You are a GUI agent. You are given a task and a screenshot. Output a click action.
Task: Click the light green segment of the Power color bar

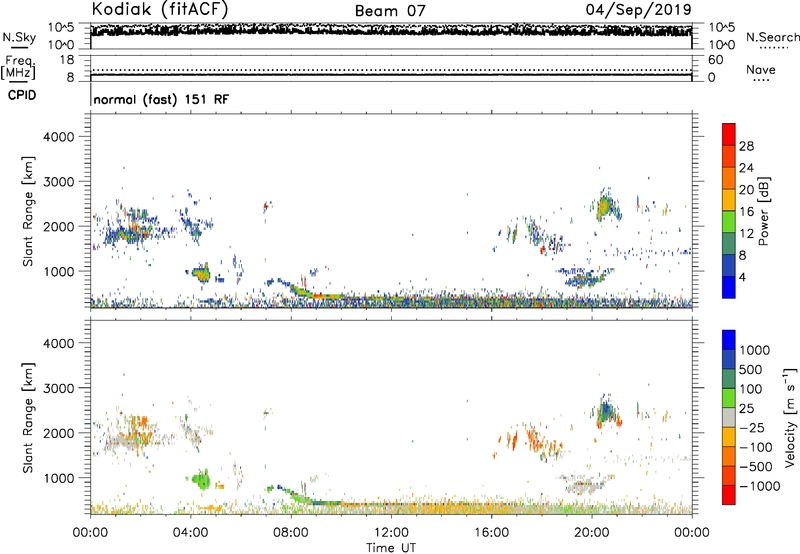tap(729, 222)
